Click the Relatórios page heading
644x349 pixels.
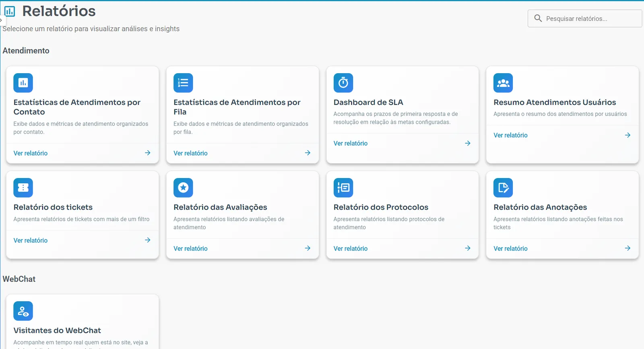(x=59, y=11)
